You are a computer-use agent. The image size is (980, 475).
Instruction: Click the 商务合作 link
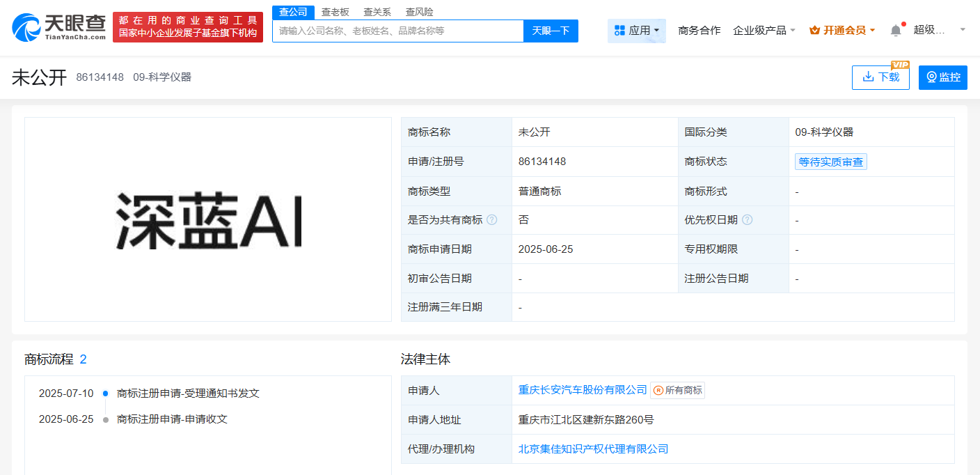click(x=700, y=31)
